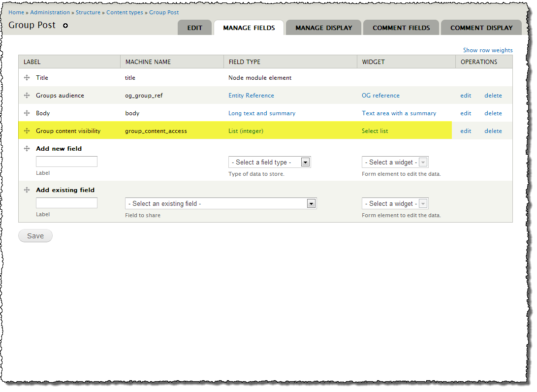This screenshot has width=537, height=392.
Task: Switch to the Comment Fields tab
Action: click(401, 28)
